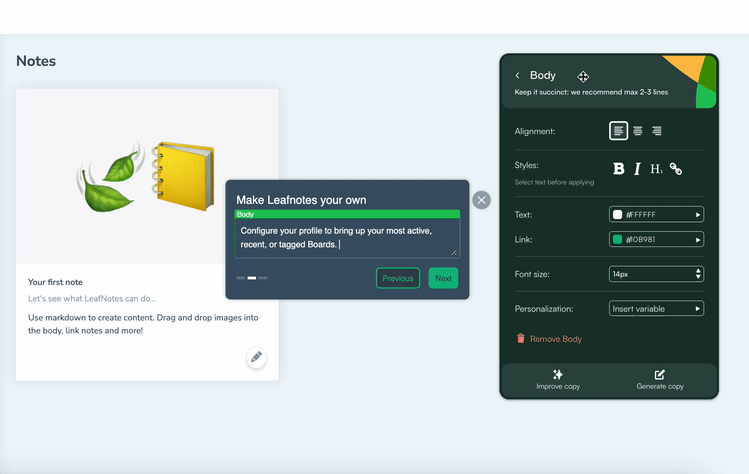The width and height of the screenshot is (749, 474).
Task: Apply italic style
Action: tap(637, 169)
